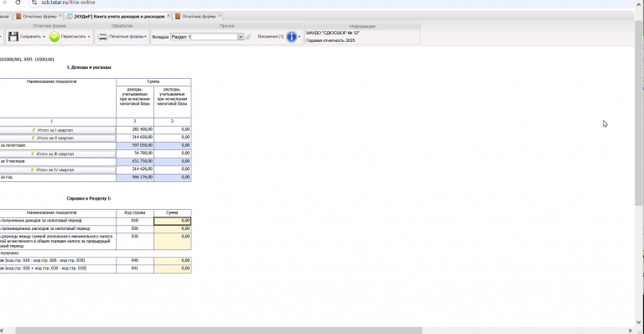644x334 pixels.
Task: Click the Код строки column header
Action: coord(135,213)
